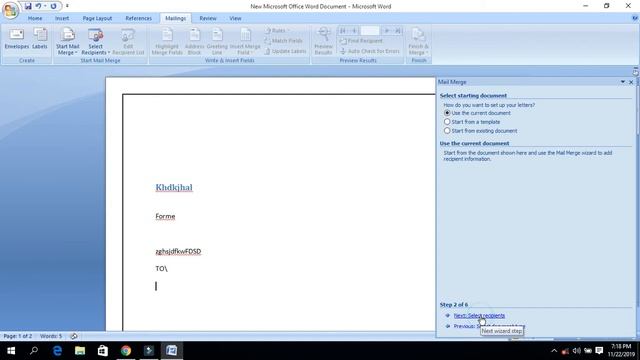
Task: Open Google Chrome from taskbar
Action: 126,351
